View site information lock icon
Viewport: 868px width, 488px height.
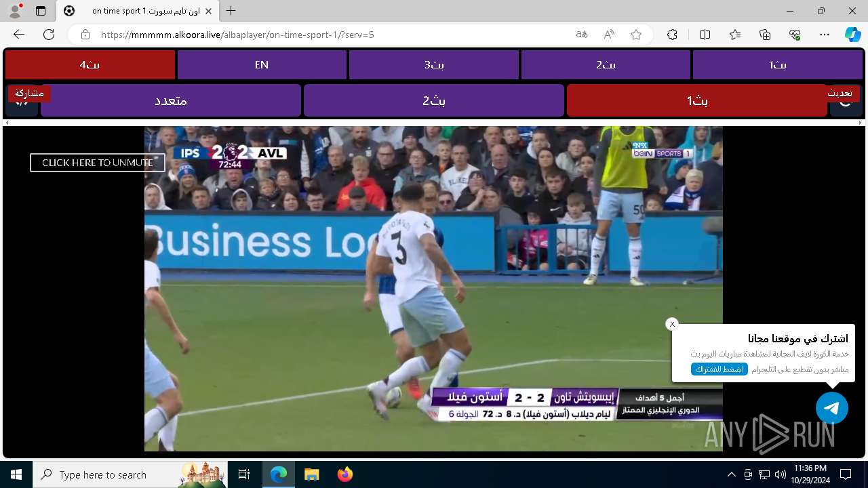[85, 35]
